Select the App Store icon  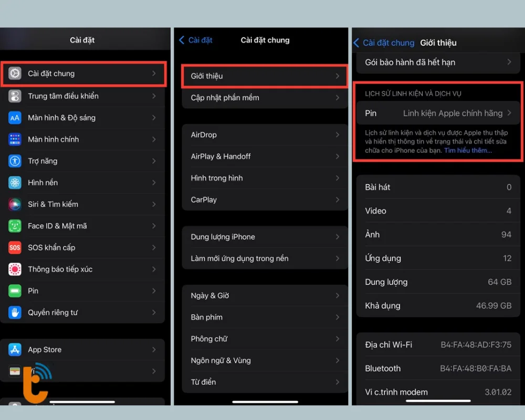[15, 349]
